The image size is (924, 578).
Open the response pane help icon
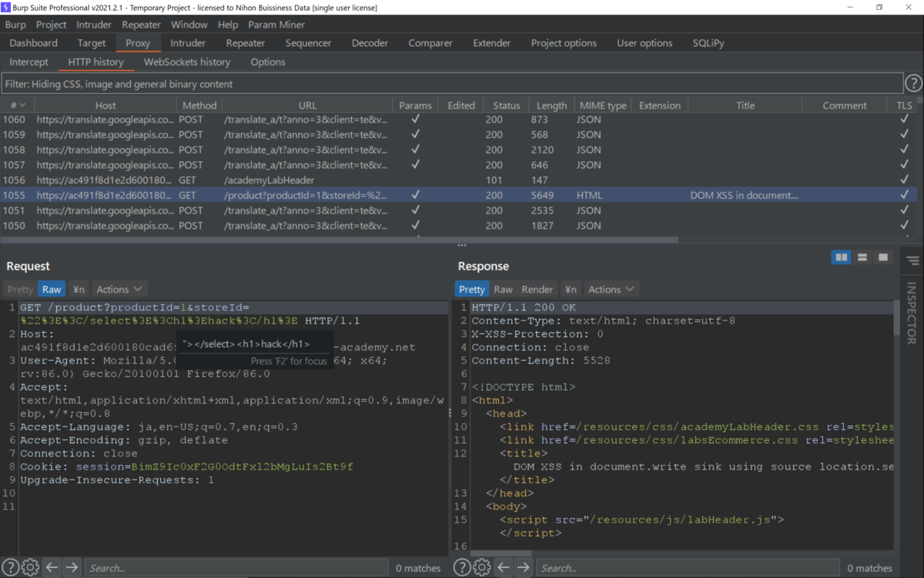click(462, 568)
